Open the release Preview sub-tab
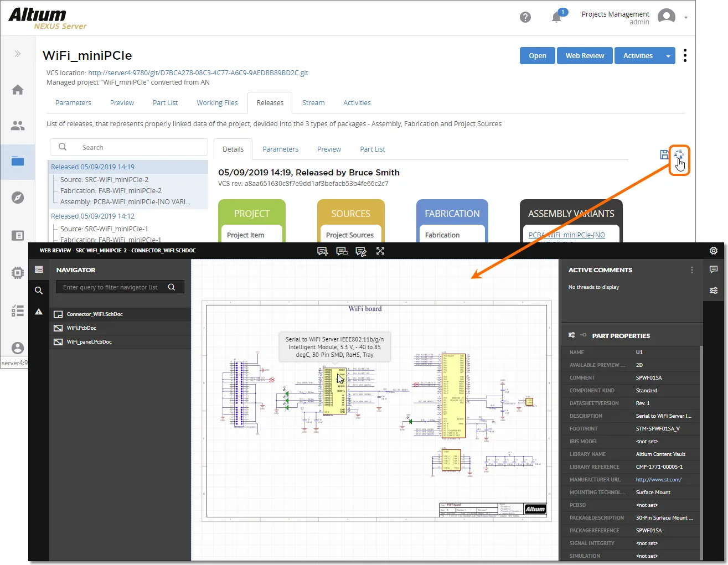This screenshot has height=565, width=728. (x=329, y=149)
